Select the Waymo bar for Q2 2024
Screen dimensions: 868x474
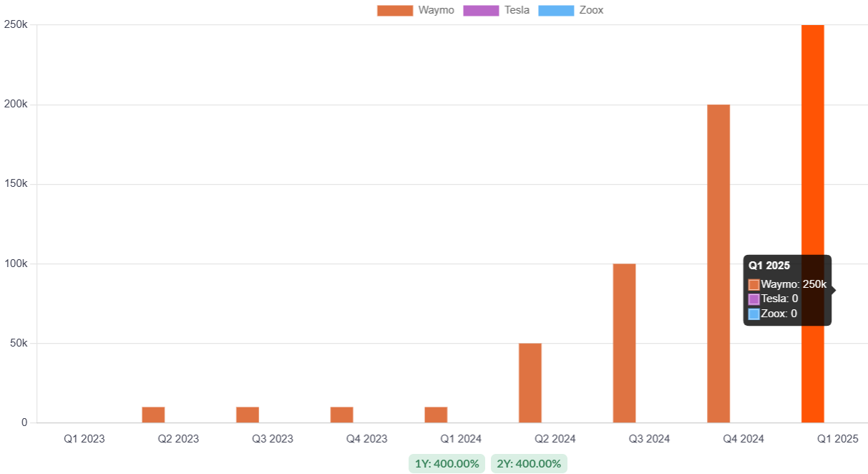point(530,383)
